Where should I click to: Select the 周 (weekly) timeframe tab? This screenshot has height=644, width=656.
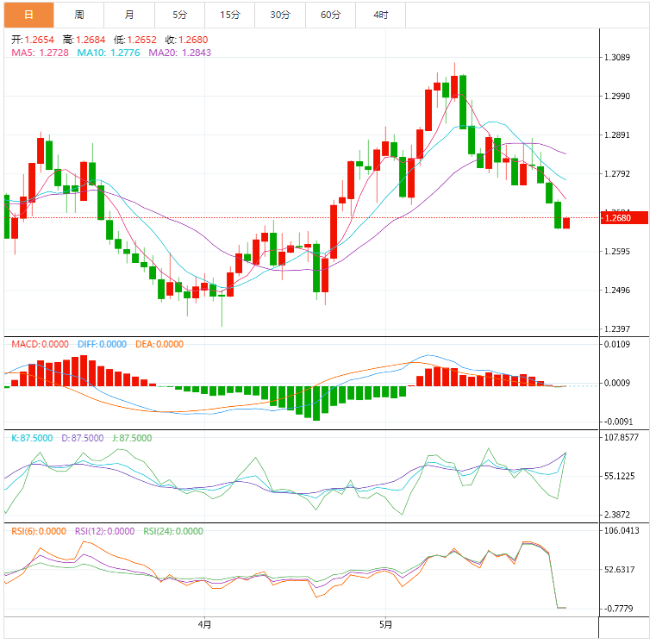79,15
